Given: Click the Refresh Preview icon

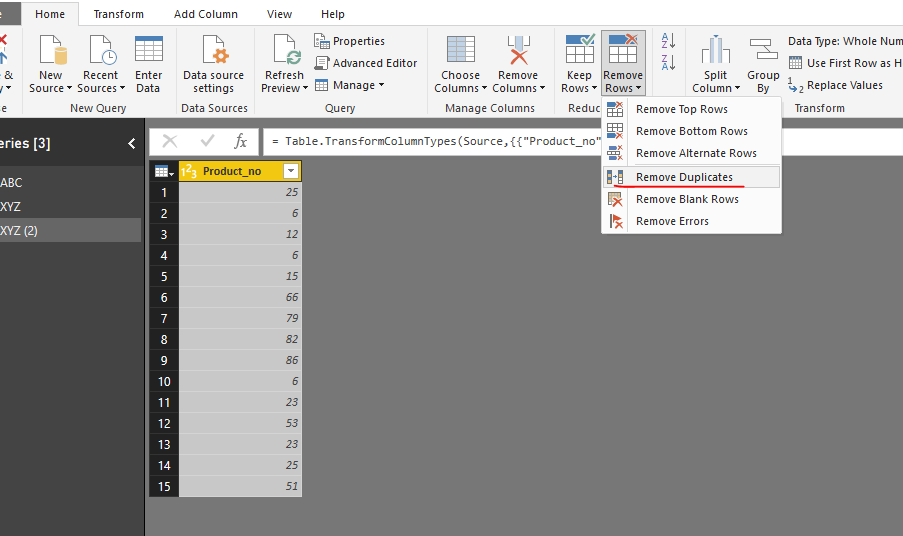Looking at the screenshot, I should 286,50.
